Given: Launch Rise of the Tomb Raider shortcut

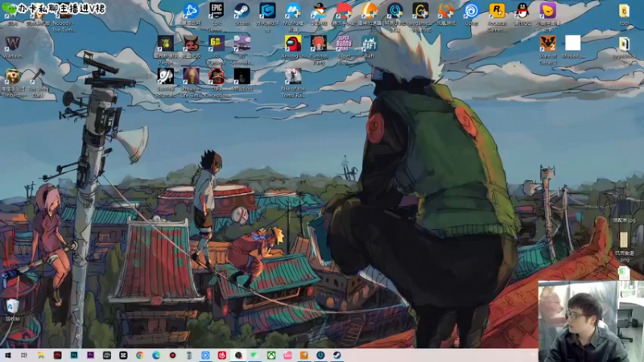Looking at the screenshot, I should 293,76.
